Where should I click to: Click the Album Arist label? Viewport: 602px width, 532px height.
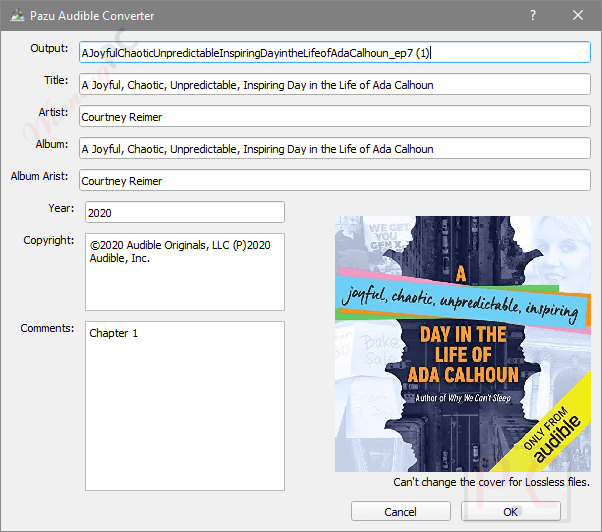[39, 176]
